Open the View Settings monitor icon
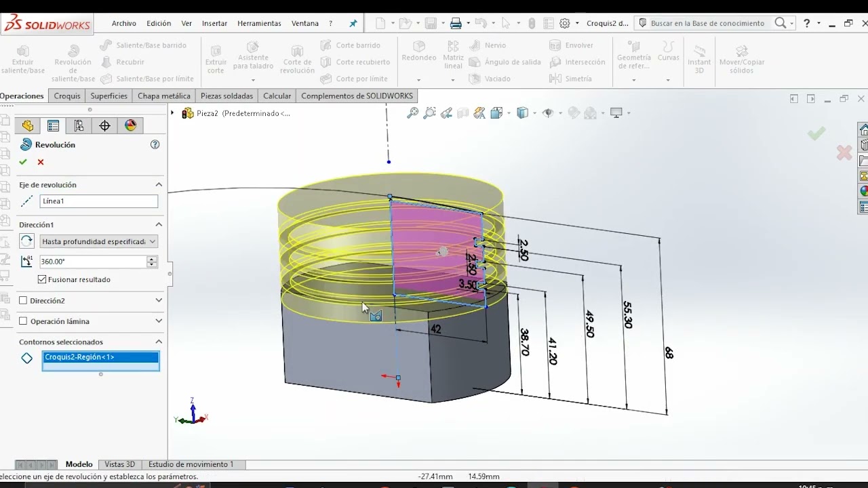 (x=616, y=113)
